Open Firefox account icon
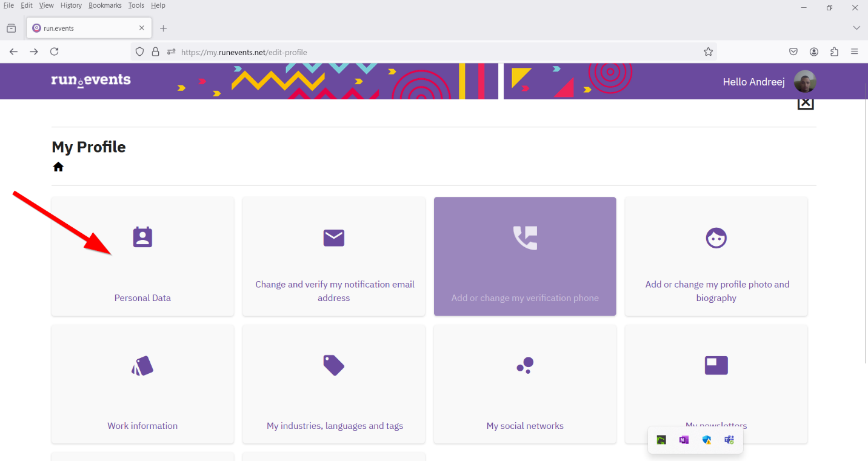Image resolution: width=868 pixels, height=461 pixels. (814, 52)
